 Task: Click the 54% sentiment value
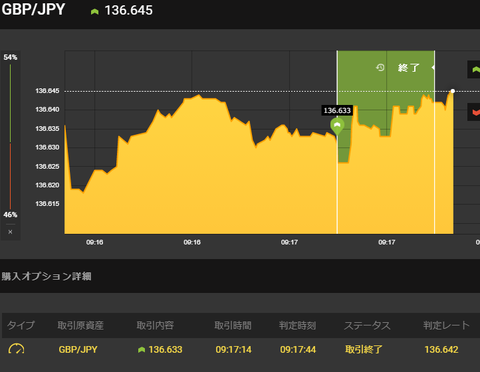tap(10, 57)
